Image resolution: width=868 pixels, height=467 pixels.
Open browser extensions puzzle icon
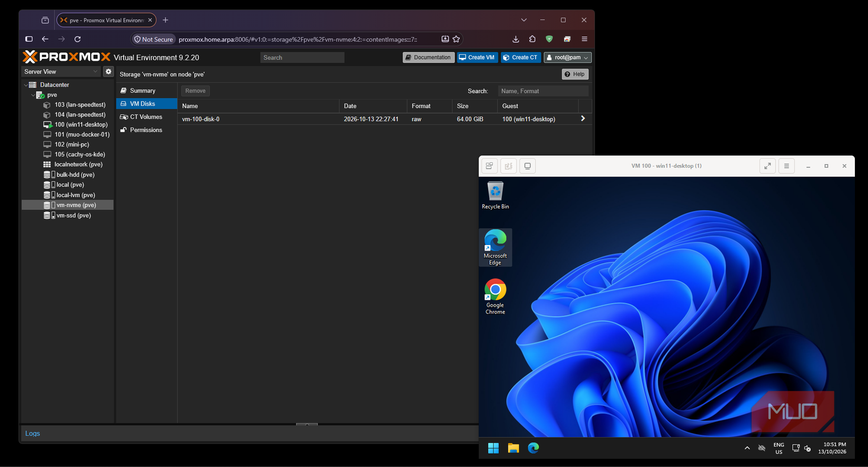pyautogui.click(x=532, y=39)
